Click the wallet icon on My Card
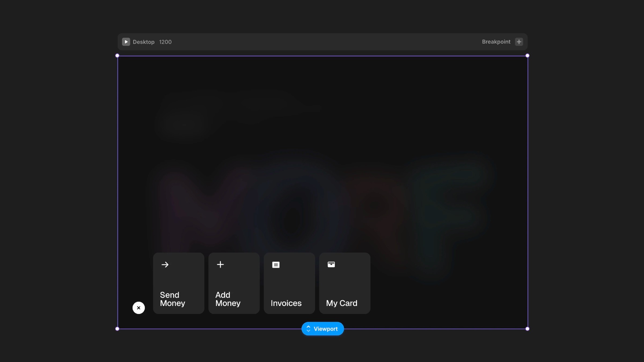 point(331,264)
